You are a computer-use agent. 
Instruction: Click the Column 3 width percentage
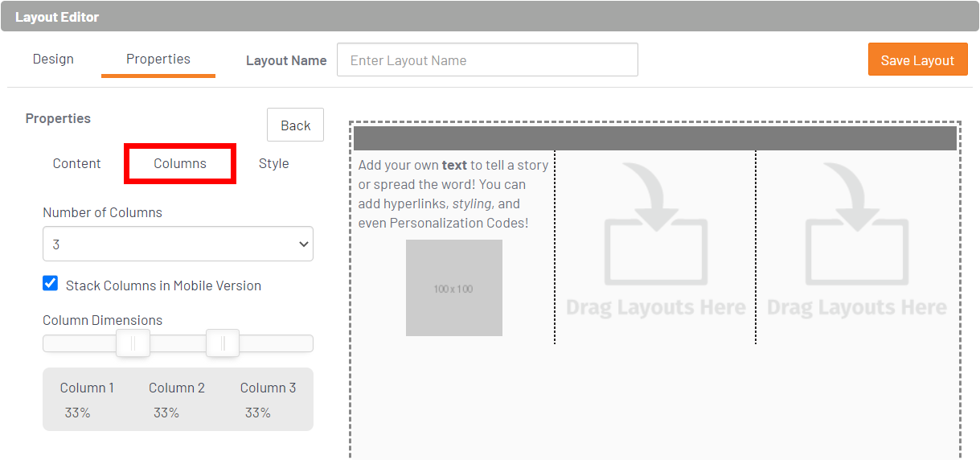[258, 413]
